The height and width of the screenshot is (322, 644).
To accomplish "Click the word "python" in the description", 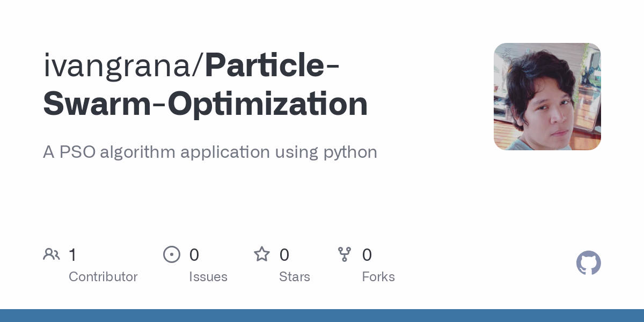I will click(350, 152).
